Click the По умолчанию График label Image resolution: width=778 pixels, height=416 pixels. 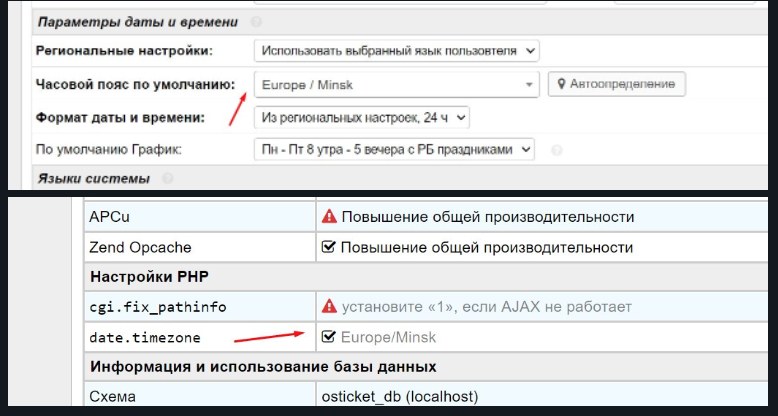tap(109, 149)
